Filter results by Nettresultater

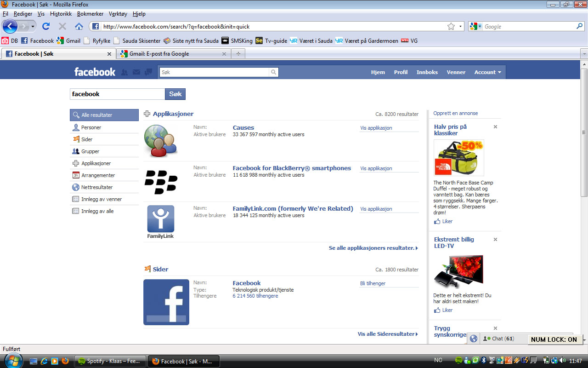click(104, 187)
